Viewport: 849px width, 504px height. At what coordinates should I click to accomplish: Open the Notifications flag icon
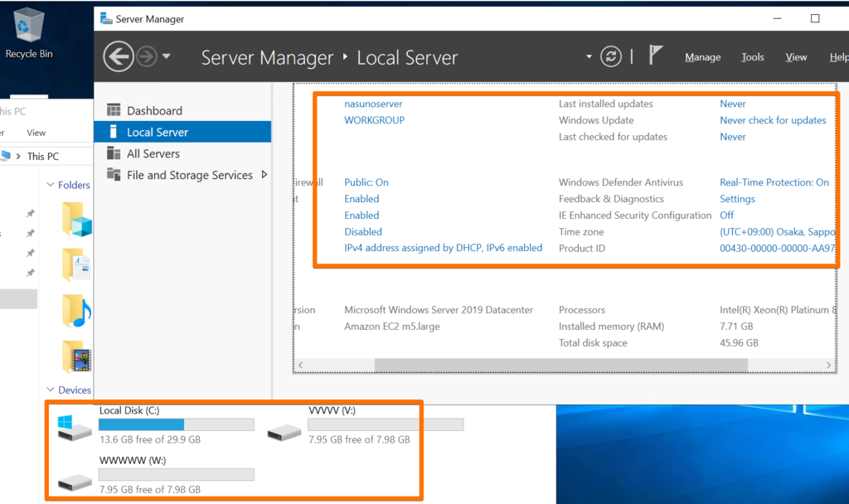click(x=656, y=55)
